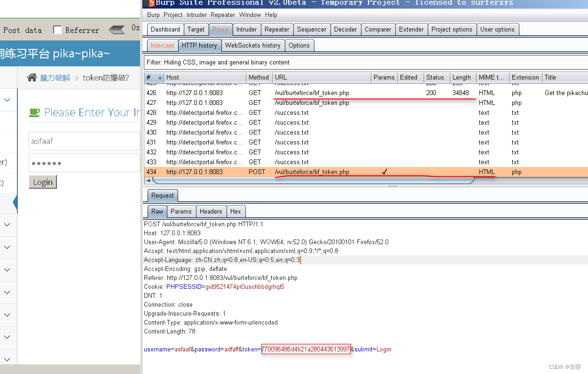Sort history by Method column

(x=259, y=78)
